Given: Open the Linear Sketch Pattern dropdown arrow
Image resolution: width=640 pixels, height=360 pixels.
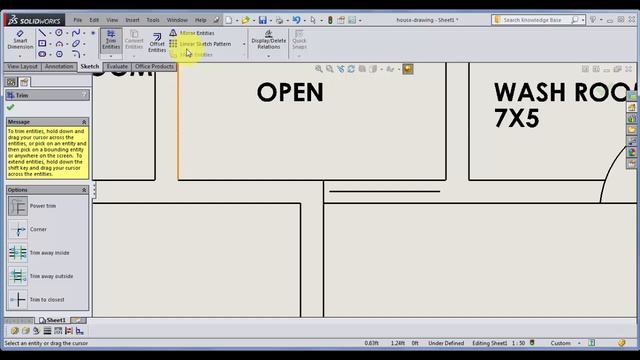Looking at the screenshot, I should 244,44.
